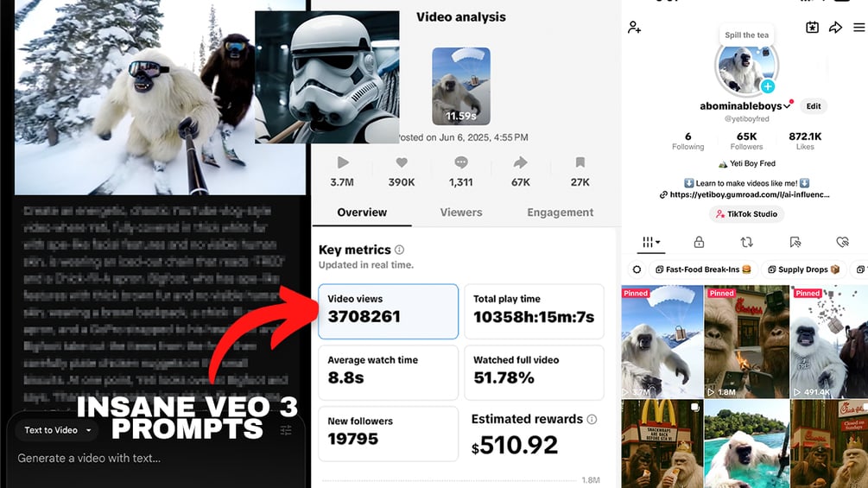Click the play count icon showing 3.7M
The width and height of the screenshot is (868, 488).
tap(343, 162)
